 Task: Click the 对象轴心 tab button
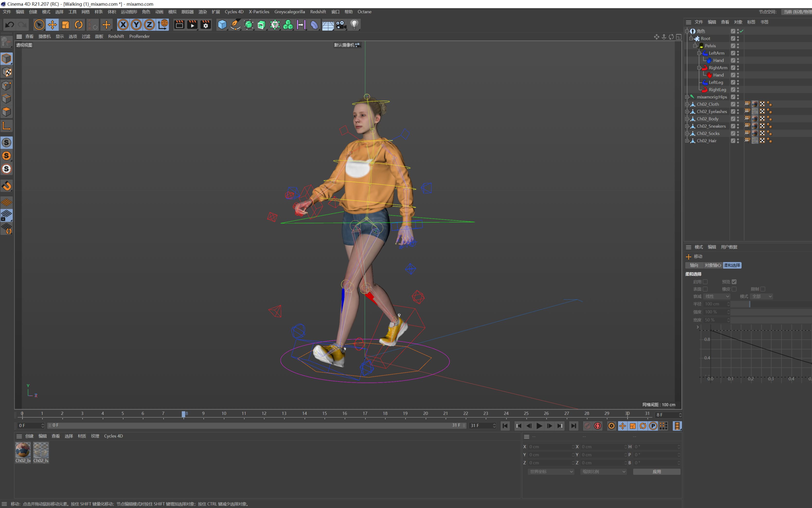click(713, 265)
